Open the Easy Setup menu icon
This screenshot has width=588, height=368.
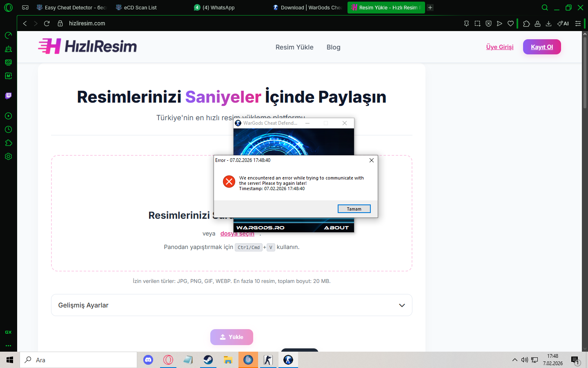(578, 24)
